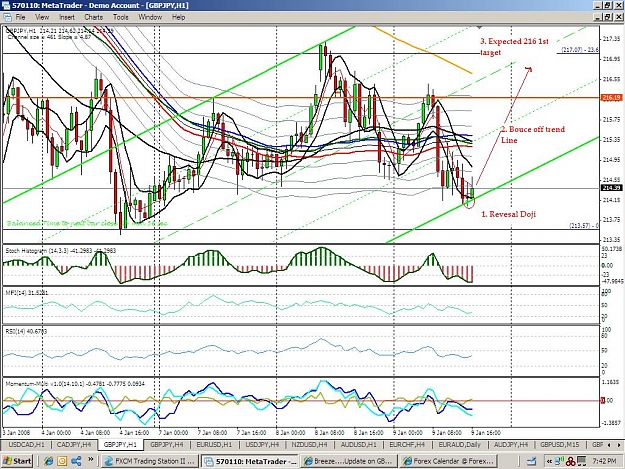Open the File menu

(20, 17)
